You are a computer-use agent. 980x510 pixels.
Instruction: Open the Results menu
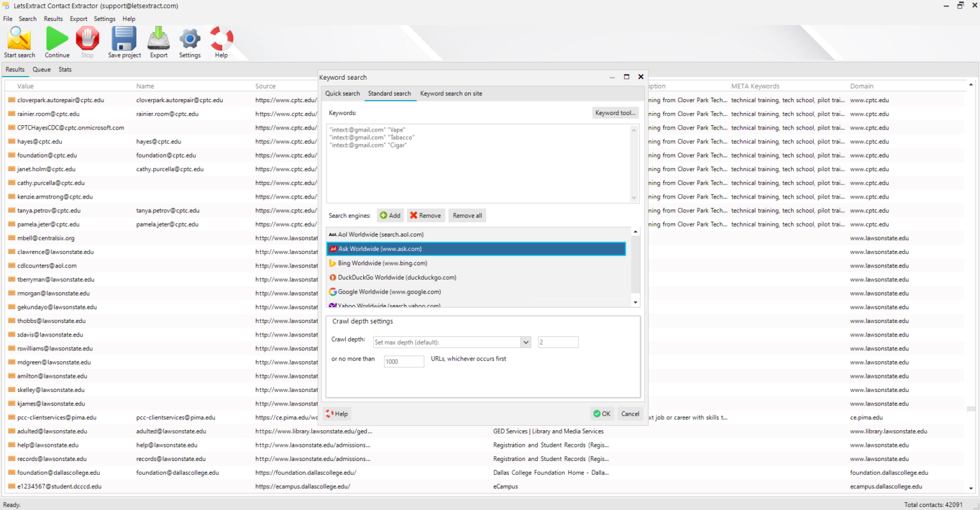tap(53, 19)
